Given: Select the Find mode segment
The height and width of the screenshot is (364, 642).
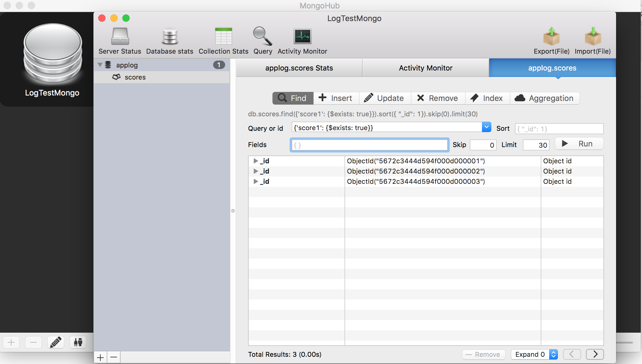Looking at the screenshot, I should (293, 98).
